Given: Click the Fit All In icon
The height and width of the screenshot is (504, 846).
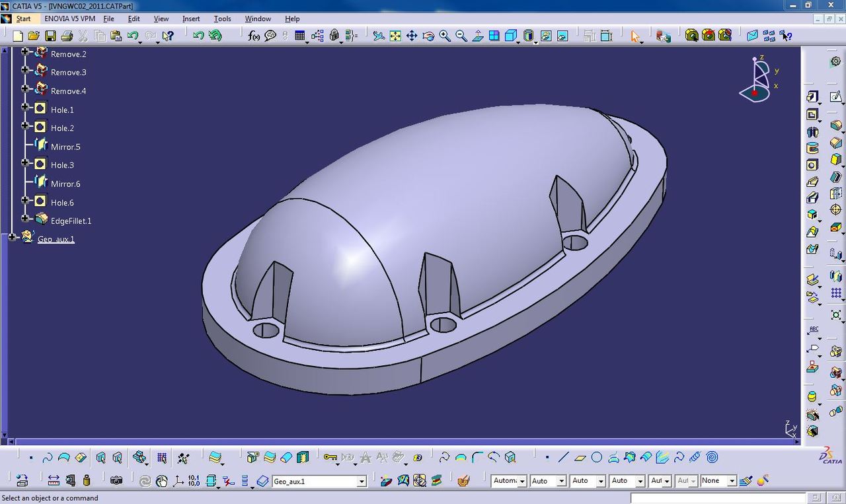Looking at the screenshot, I should click(395, 36).
